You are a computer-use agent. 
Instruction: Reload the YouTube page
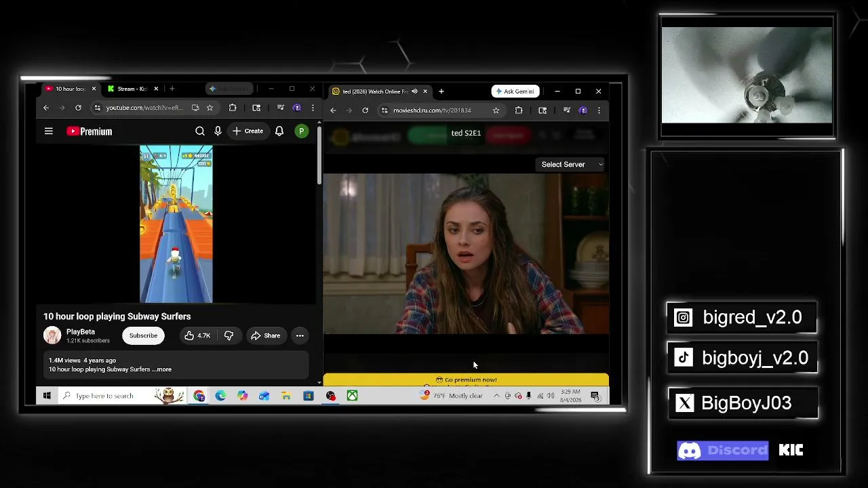(78, 108)
